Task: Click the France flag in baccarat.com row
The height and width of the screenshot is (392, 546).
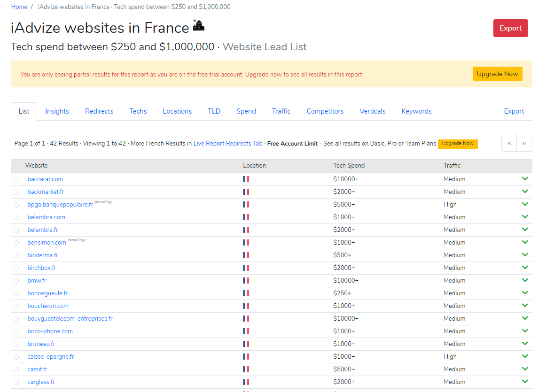Action: [246, 179]
